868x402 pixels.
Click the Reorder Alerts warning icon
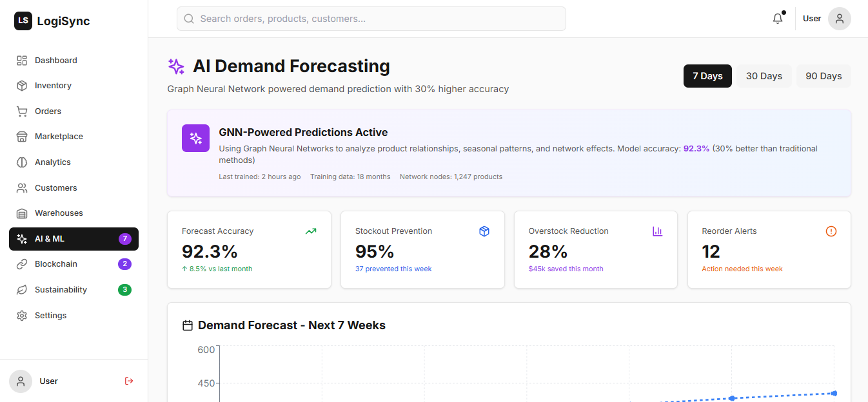(831, 231)
